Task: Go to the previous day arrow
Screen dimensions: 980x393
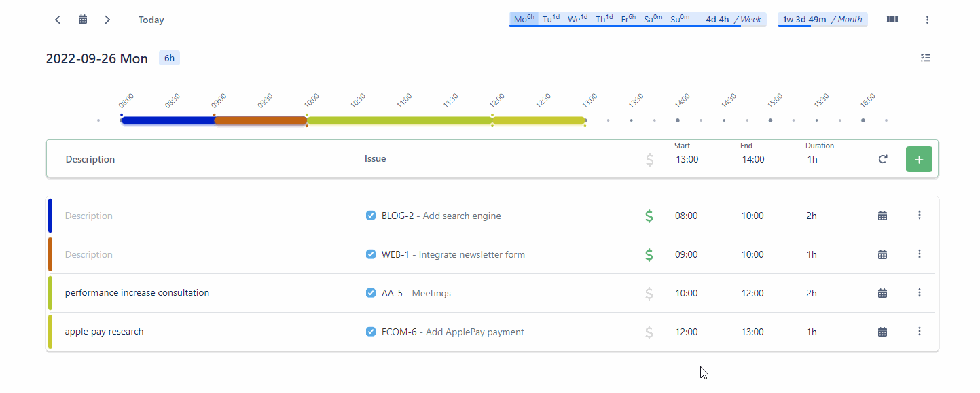Action: [x=58, y=20]
